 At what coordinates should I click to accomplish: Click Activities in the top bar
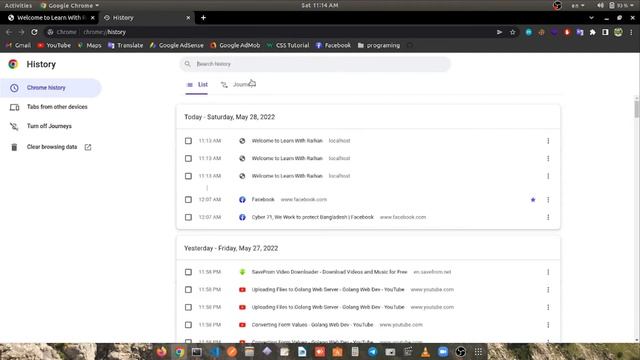[x=18, y=5]
